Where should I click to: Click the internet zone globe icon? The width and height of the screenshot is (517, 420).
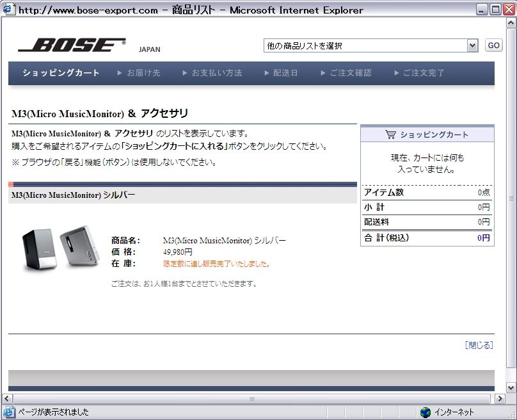click(426, 412)
